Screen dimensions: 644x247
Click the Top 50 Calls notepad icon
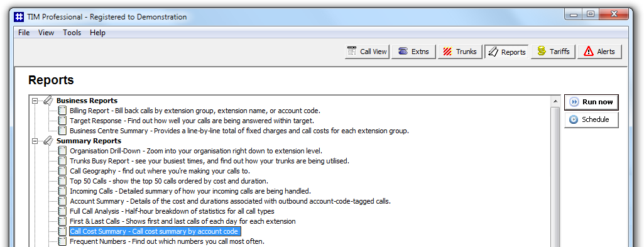point(62,181)
